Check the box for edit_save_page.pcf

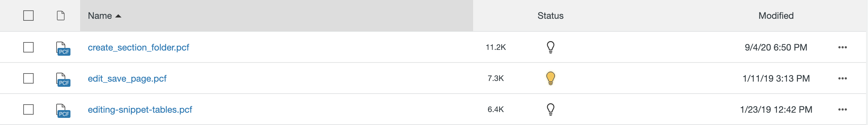pyautogui.click(x=28, y=78)
